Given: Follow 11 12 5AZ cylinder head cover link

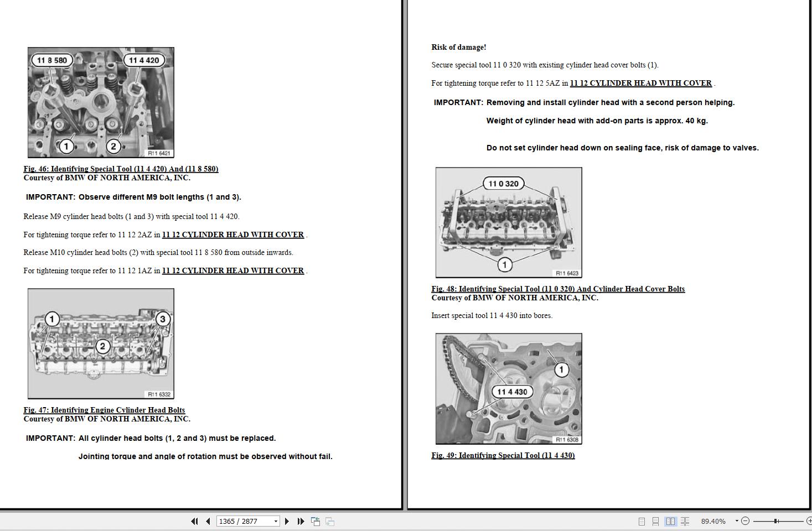Looking at the screenshot, I should point(640,83).
